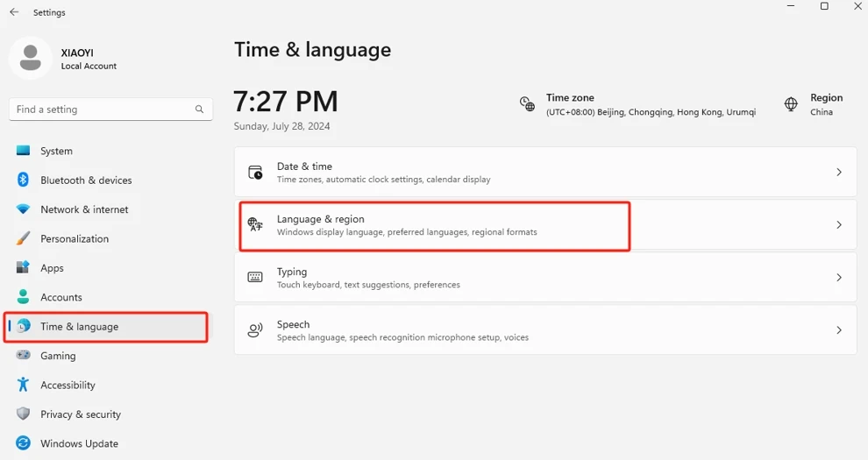868x460 pixels.
Task: Click the Personalization paintbrush icon
Action: coord(23,238)
